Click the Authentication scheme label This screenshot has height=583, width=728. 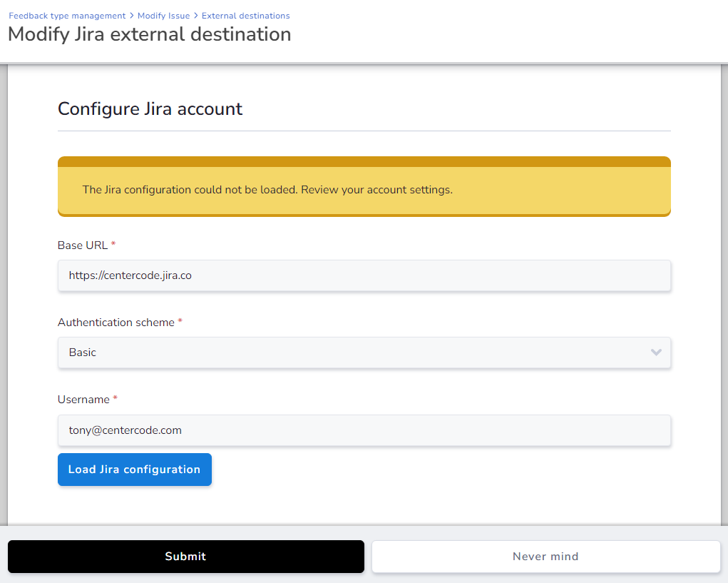[x=116, y=323]
